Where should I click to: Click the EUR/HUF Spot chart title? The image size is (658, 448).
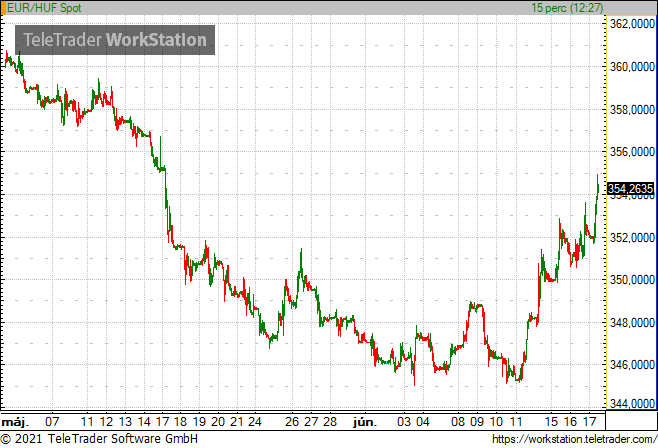point(44,8)
